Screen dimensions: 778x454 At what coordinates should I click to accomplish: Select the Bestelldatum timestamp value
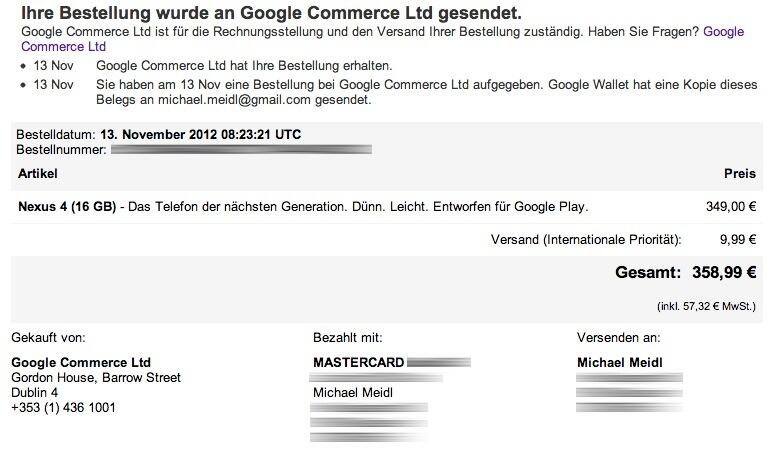[x=200, y=134]
